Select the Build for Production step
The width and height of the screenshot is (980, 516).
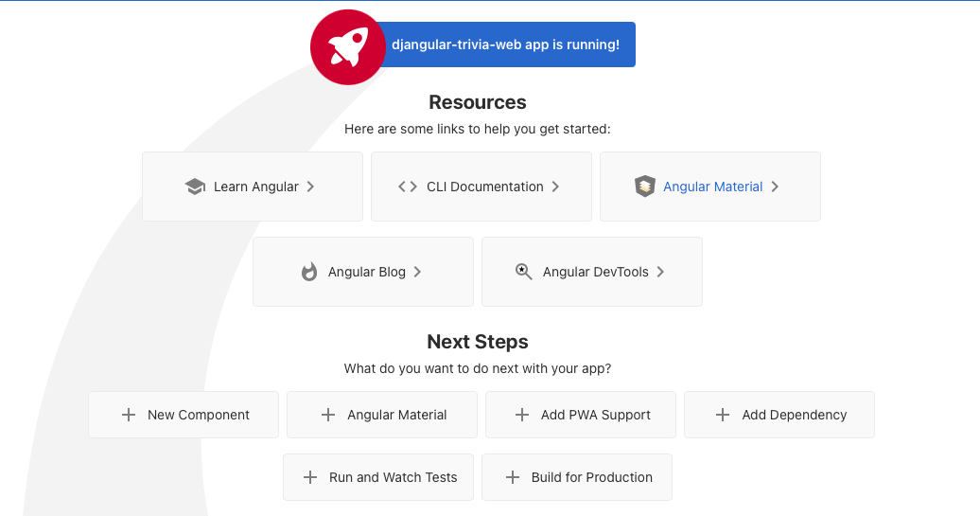click(577, 477)
